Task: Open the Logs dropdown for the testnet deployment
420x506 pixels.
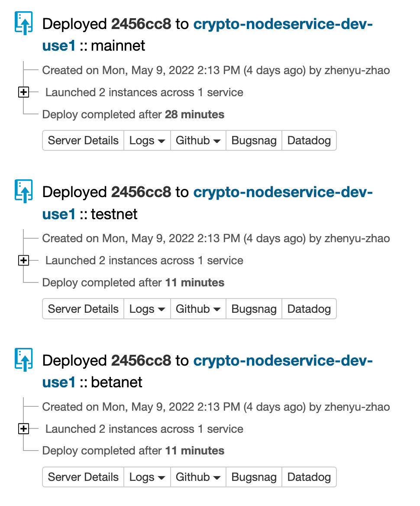Action: (x=147, y=309)
